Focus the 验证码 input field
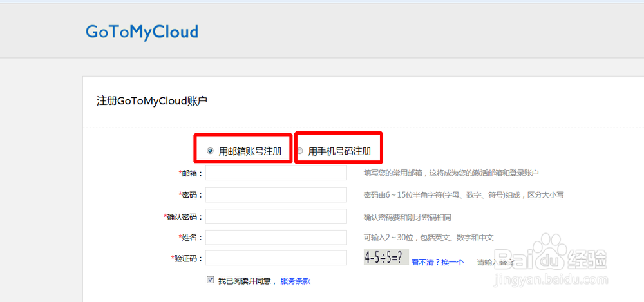644x302 pixels. tap(276, 258)
